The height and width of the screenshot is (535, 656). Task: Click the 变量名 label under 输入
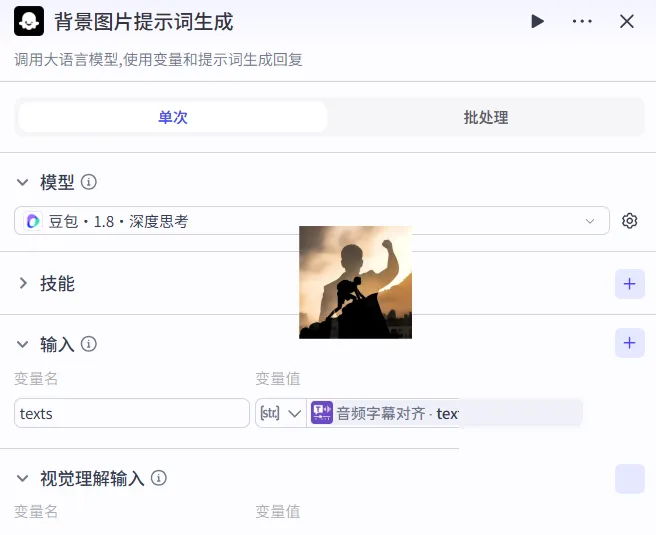[x=36, y=379]
